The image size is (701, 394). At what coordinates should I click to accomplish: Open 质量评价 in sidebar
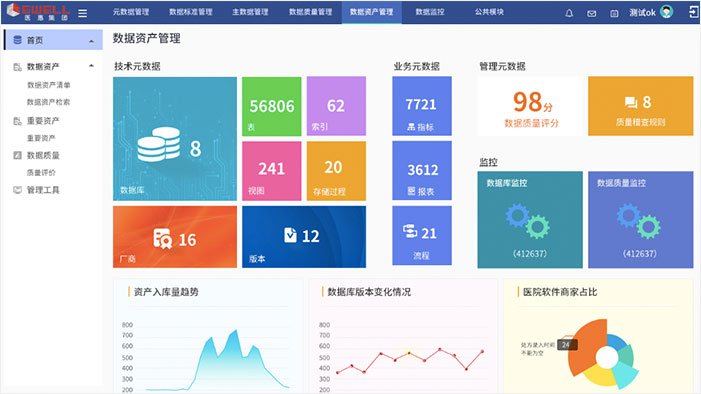coord(41,173)
